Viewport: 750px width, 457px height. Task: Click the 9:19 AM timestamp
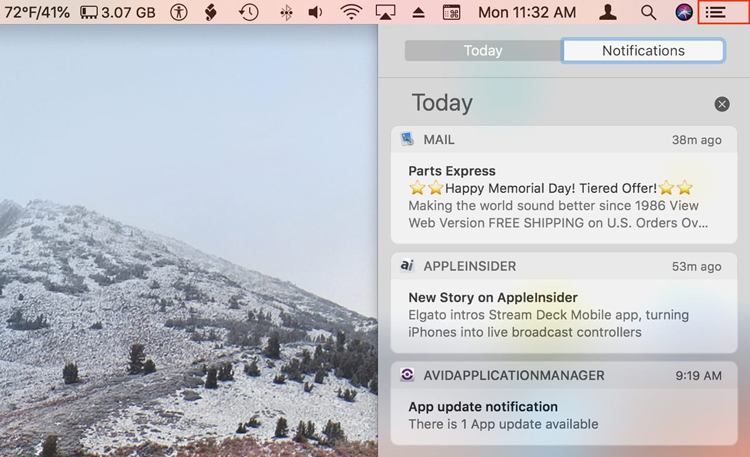coord(698,376)
